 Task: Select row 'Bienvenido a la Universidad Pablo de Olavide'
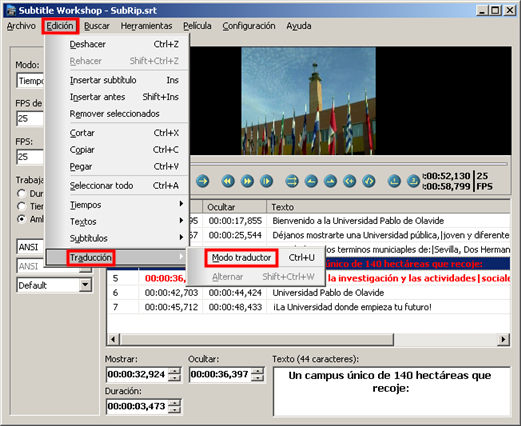350,221
